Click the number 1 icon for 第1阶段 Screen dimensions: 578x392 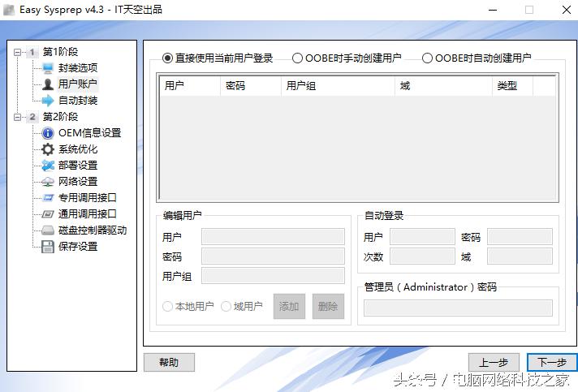(32, 52)
